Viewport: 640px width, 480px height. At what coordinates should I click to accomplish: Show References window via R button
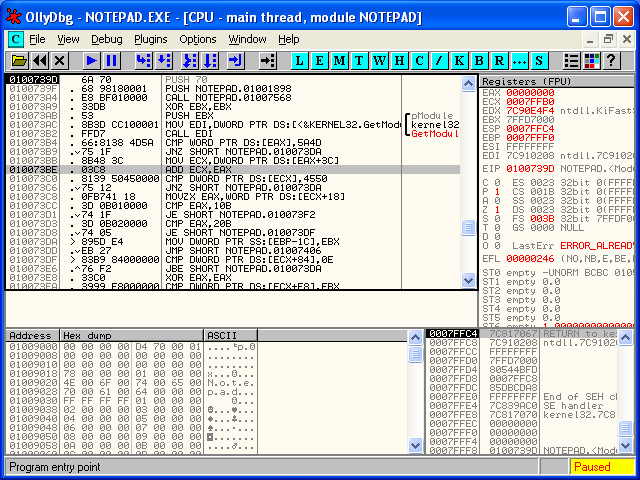pos(499,61)
